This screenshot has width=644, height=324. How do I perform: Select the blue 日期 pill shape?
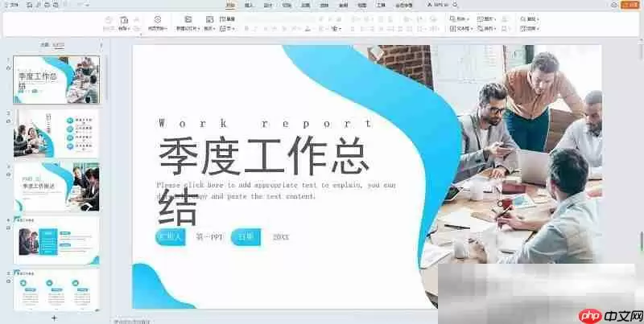click(x=246, y=237)
